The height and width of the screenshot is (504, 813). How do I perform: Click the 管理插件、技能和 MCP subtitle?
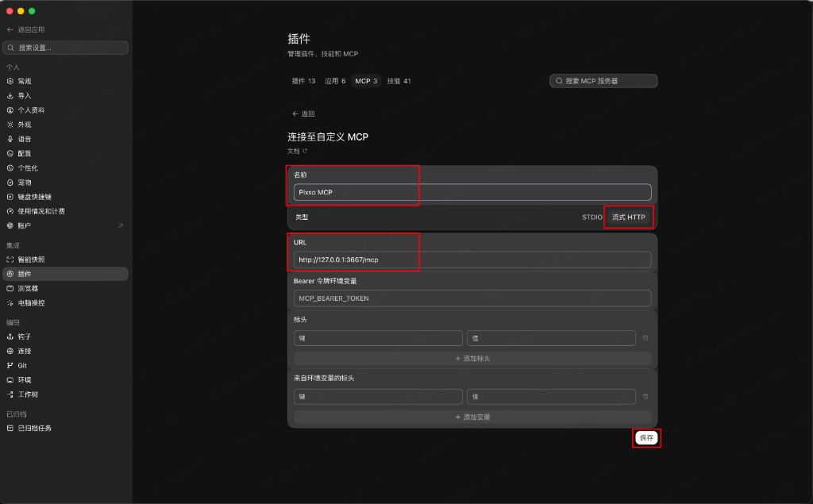(x=322, y=54)
